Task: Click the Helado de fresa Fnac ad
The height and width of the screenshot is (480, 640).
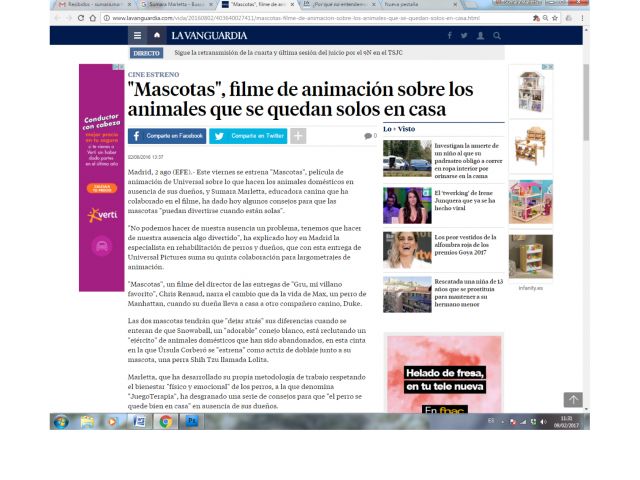Action: pos(444,374)
